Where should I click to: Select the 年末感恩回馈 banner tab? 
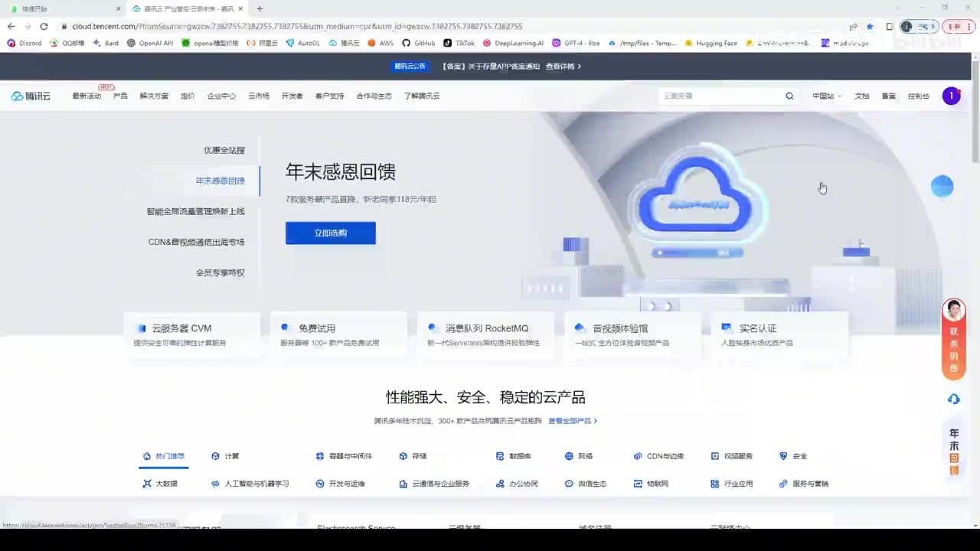(220, 181)
